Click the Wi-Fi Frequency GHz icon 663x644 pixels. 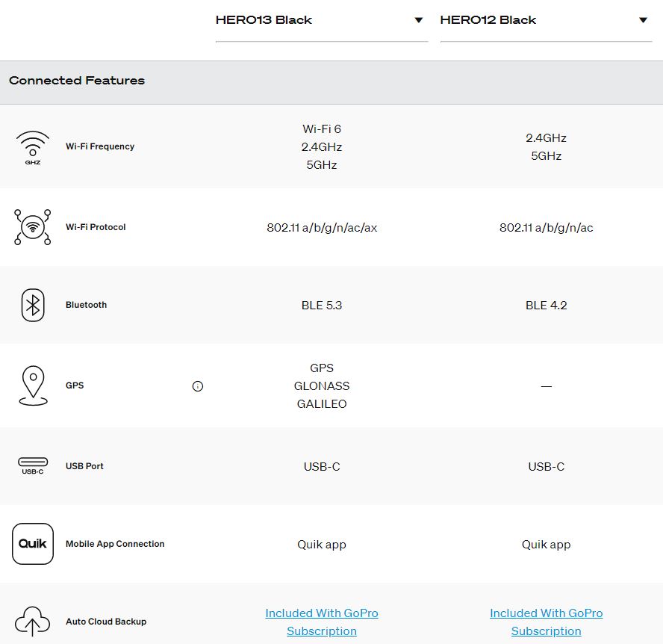click(33, 148)
